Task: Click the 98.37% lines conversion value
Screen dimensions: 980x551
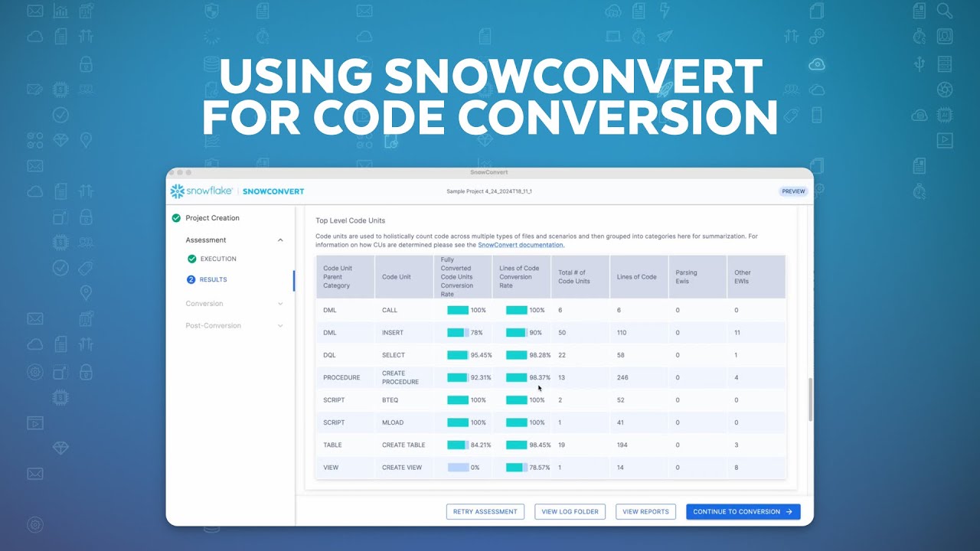Action: [540, 378]
